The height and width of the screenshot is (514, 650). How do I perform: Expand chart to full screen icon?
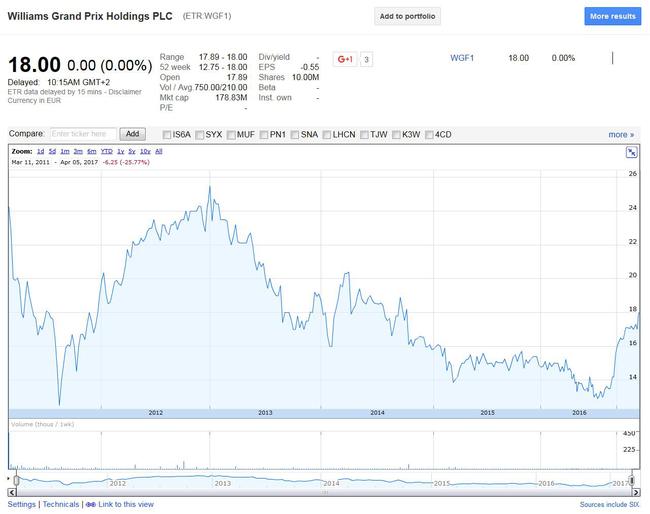631,153
